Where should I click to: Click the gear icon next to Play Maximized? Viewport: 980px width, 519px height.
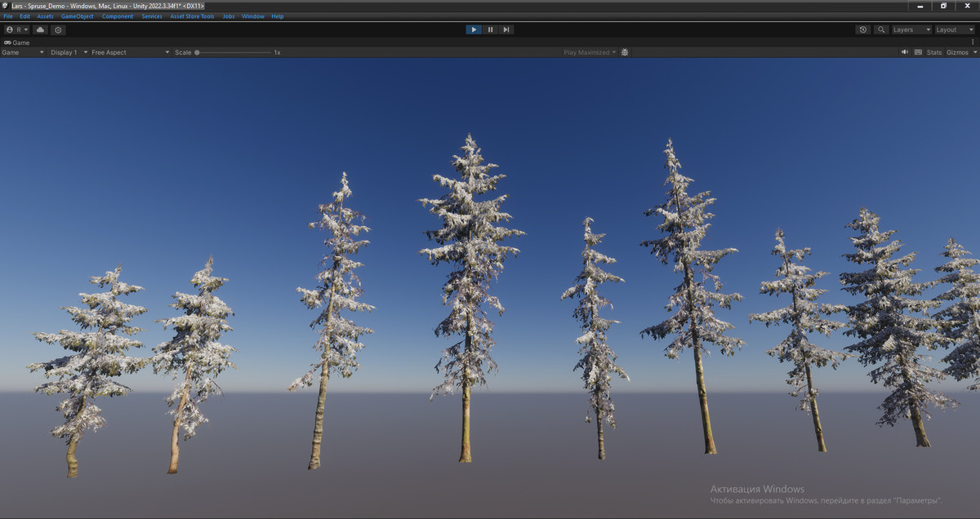625,51
